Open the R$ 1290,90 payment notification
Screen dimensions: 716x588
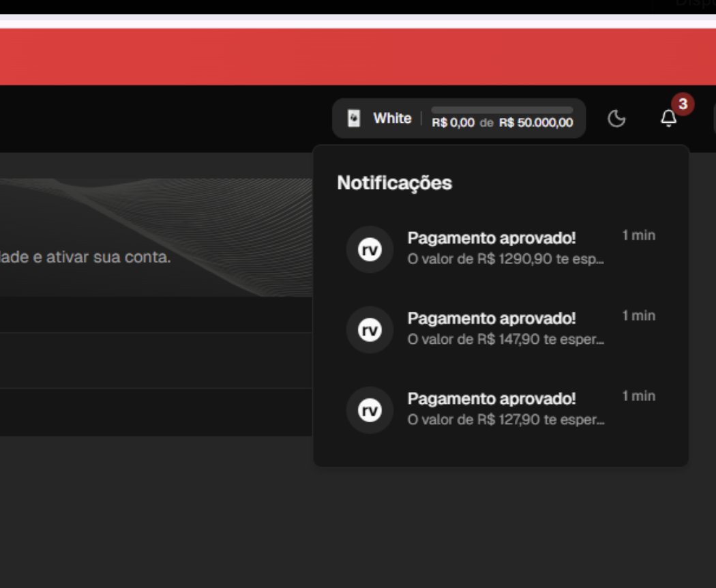point(501,249)
